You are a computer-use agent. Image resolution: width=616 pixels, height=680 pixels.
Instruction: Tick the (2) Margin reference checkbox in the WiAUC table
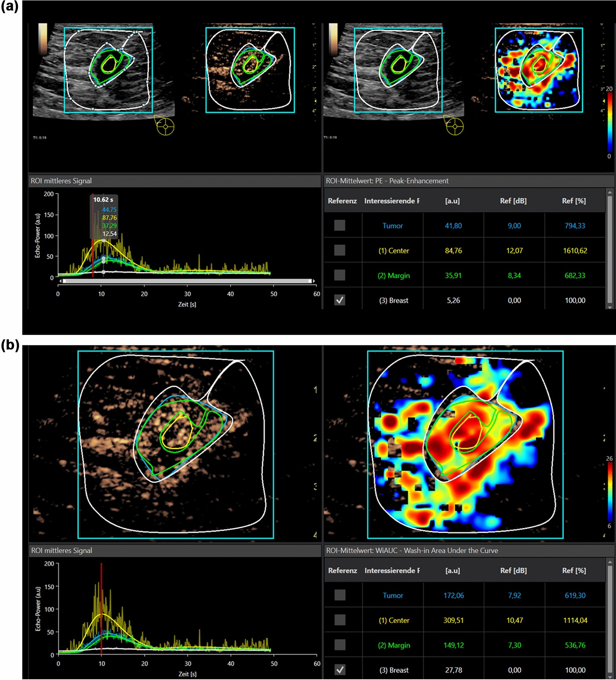point(340,645)
